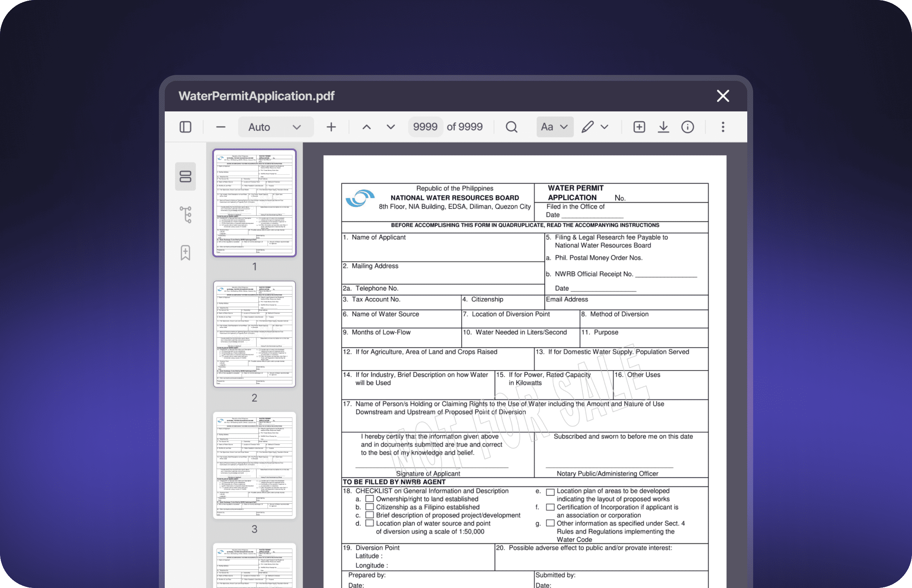The image size is (912, 588).
Task: Close the WaterPermitApplication.pdf viewer
Action: coord(723,96)
